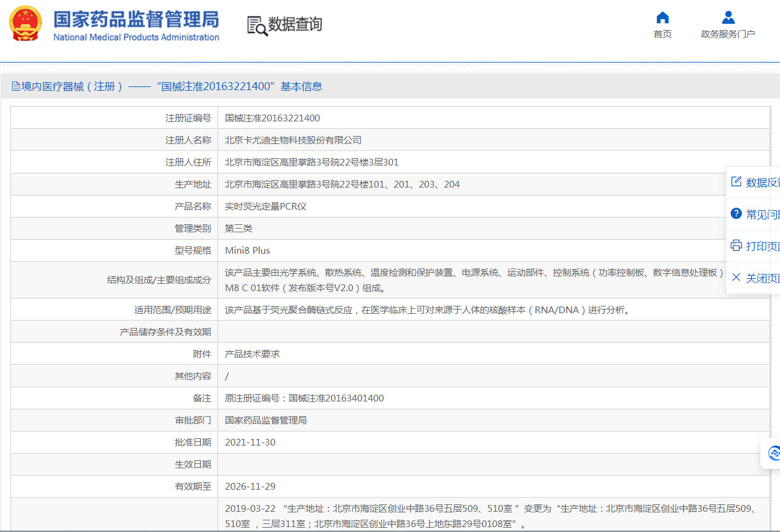Click the 政务服务门户 person icon

pos(728,18)
